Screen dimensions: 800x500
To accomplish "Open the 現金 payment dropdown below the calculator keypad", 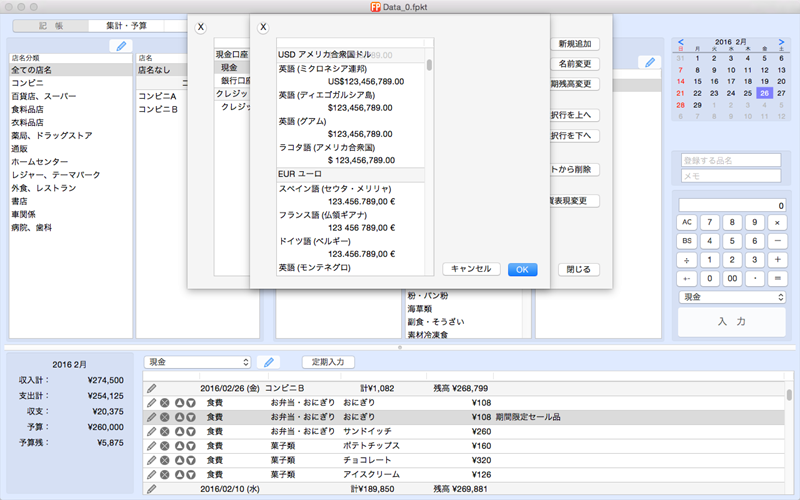I will tap(732, 297).
